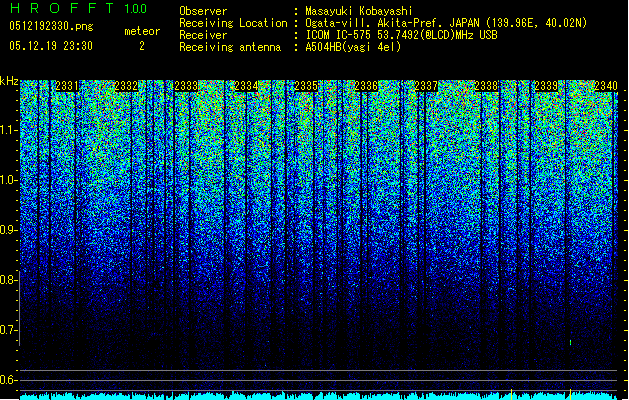
Task: Click the 0.8 kHz axis label
Action: pos(9,280)
